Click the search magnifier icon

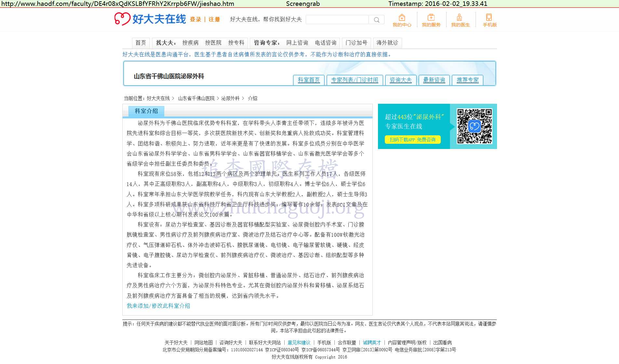coord(376,20)
